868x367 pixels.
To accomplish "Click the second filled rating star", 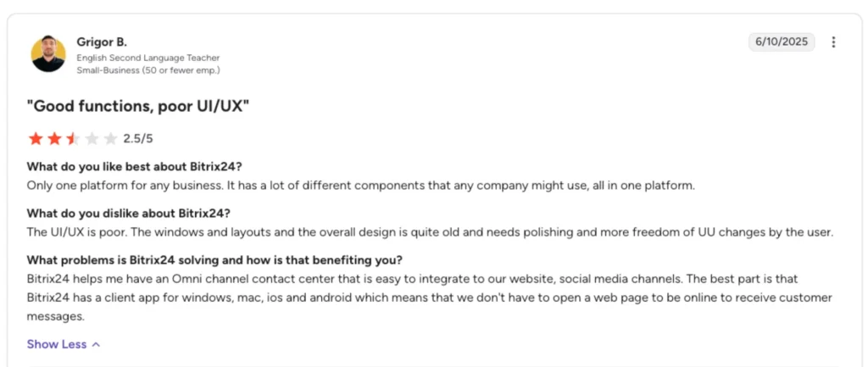I will pos(54,138).
